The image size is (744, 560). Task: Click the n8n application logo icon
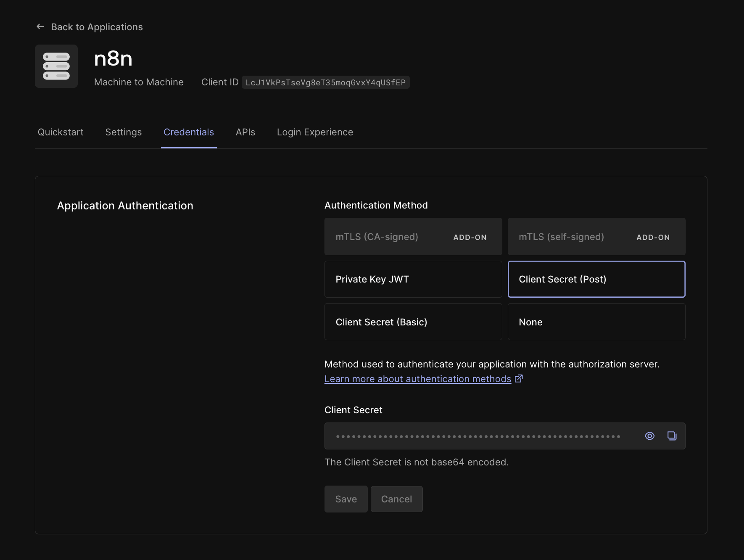[56, 66]
